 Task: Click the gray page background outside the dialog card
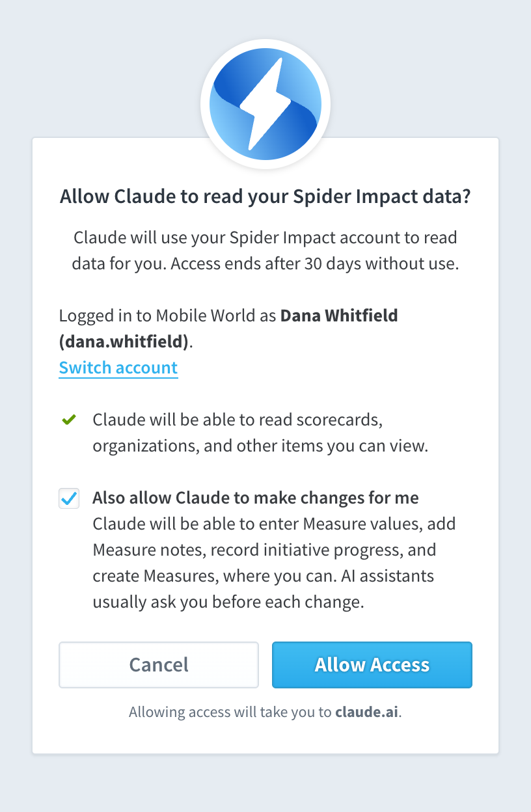pos(265,784)
